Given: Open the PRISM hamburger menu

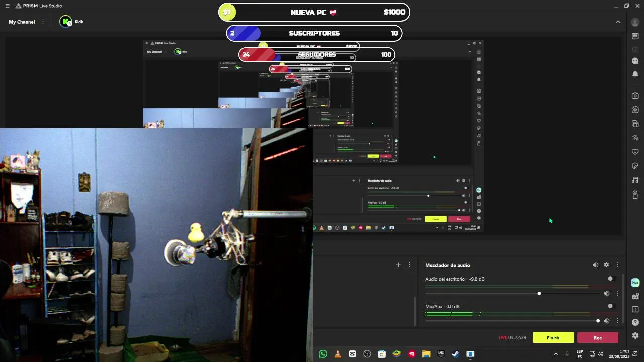Looking at the screenshot, I should 7,6.
